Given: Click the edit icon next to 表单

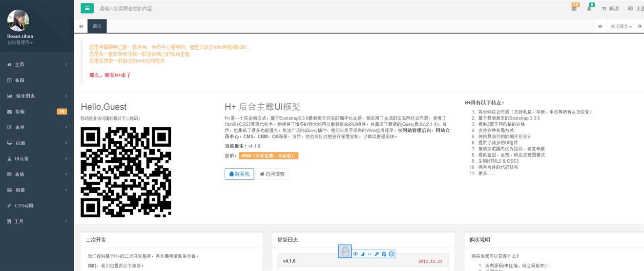Looking at the screenshot, I should 9,127.
